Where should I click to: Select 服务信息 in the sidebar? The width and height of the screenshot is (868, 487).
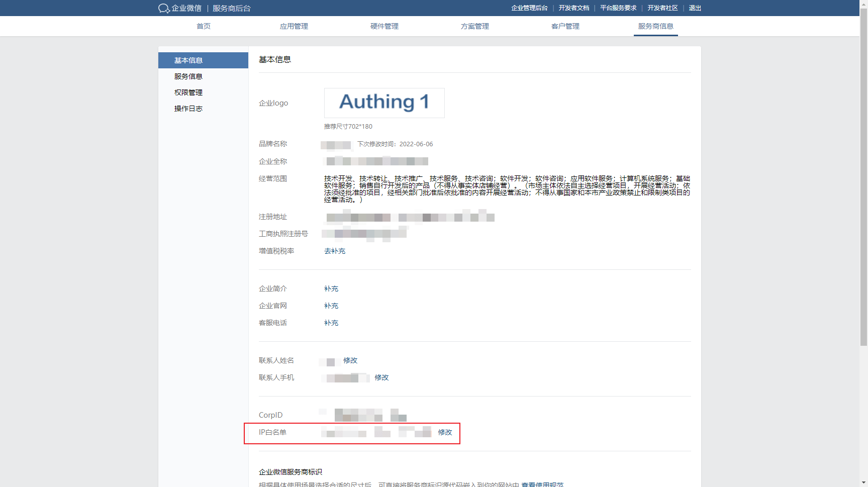click(188, 76)
